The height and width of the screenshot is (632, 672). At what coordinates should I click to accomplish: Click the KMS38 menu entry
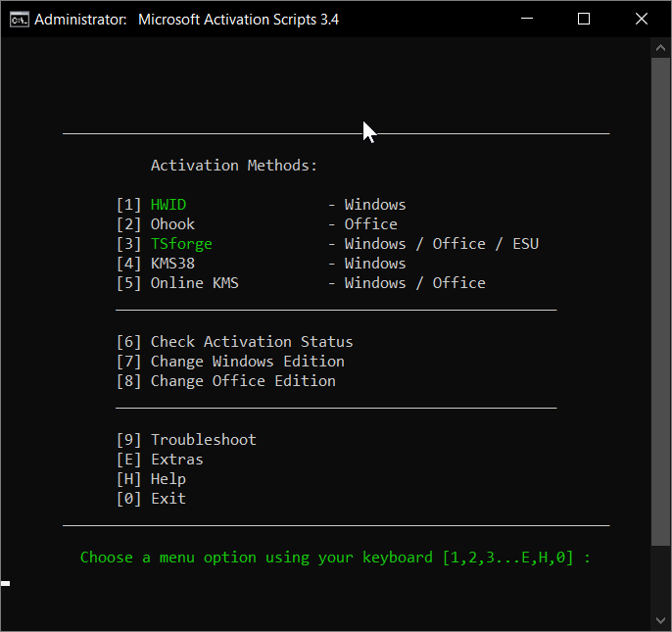[x=172, y=264]
